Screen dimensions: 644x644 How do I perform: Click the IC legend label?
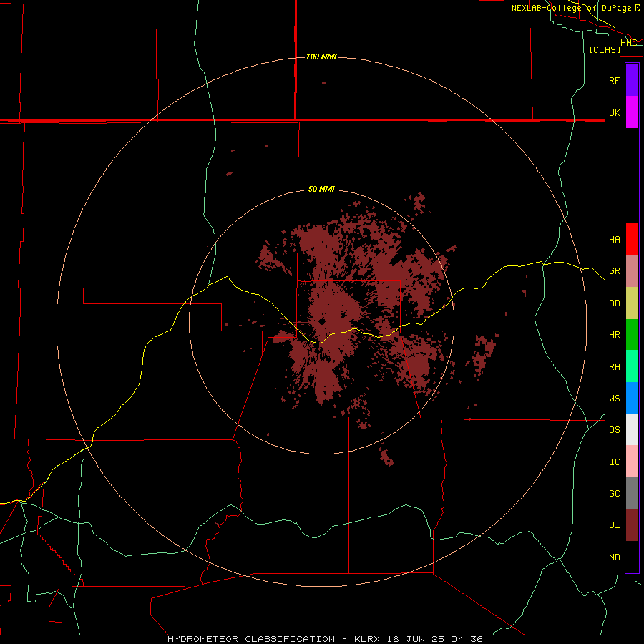(614, 462)
